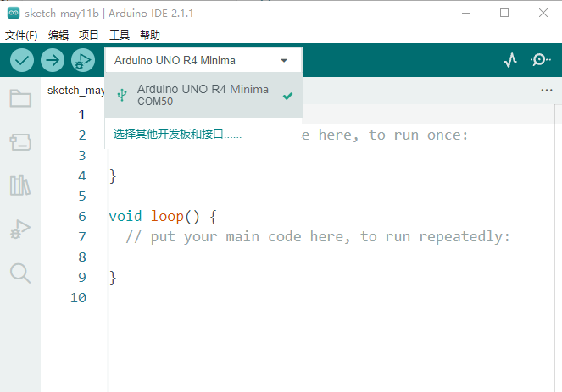Minimize the Arduino IDE window
The width and height of the screenshot is (562, 392).
[x=466, y=14]
